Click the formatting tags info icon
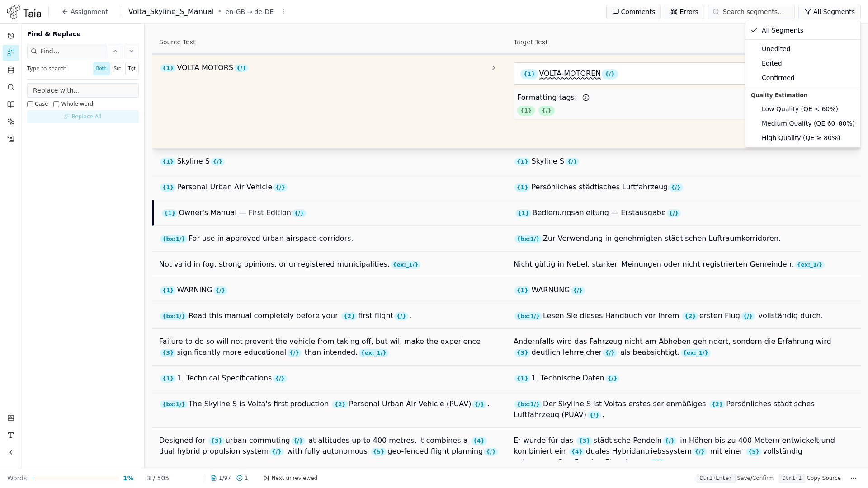Screen dimensions: 868x488 pos(586,98)
